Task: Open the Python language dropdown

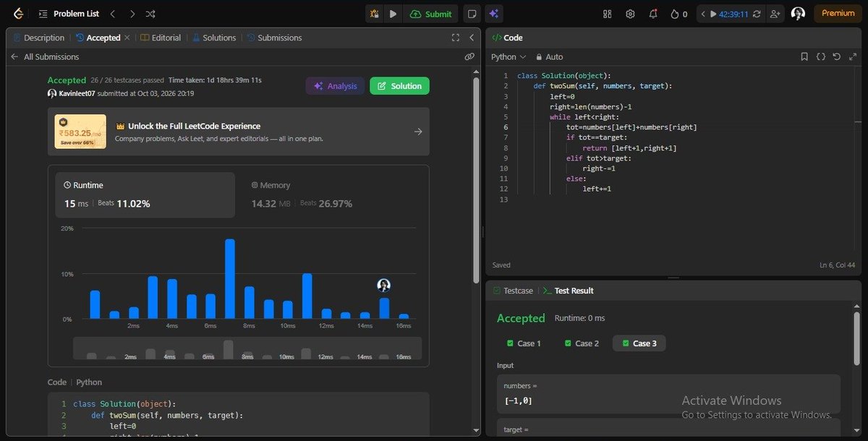Action: click(x=509, y=56)
